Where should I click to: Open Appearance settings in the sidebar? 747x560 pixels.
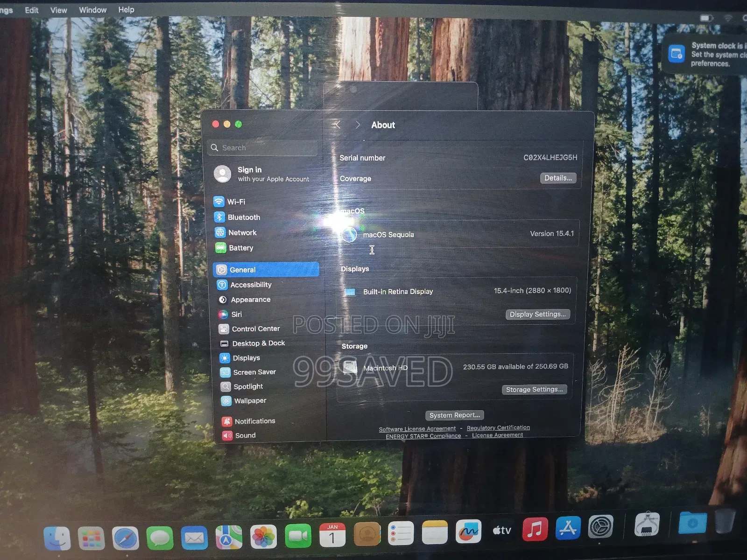[268, 300]
